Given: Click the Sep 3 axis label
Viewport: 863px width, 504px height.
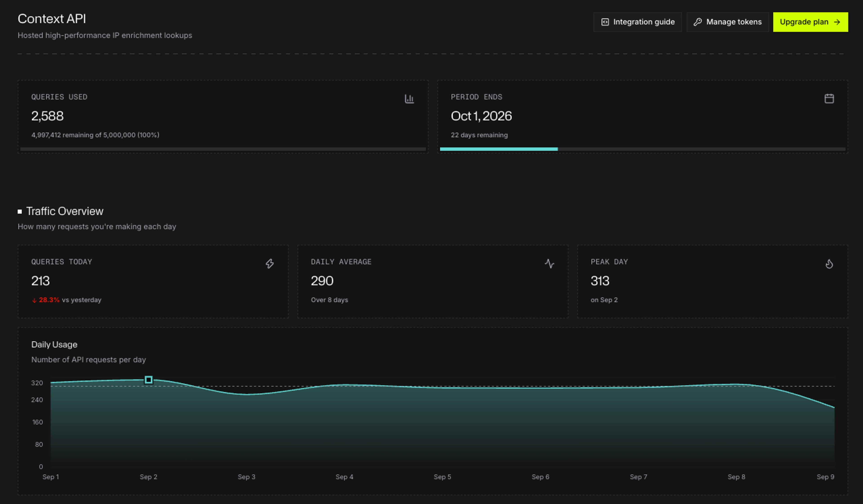Looking at the screenshot, I should pyautogui.click(x=247, y=477).
